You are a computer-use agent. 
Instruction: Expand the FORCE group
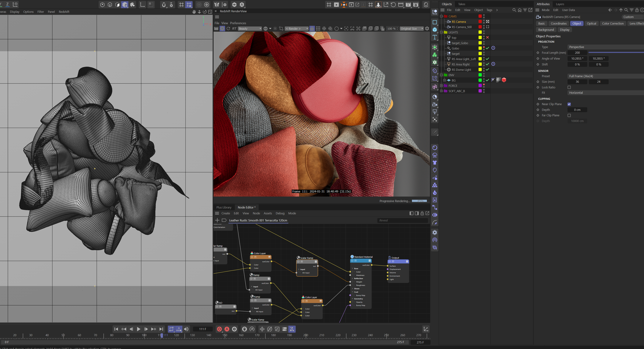(x=442, y=86)
